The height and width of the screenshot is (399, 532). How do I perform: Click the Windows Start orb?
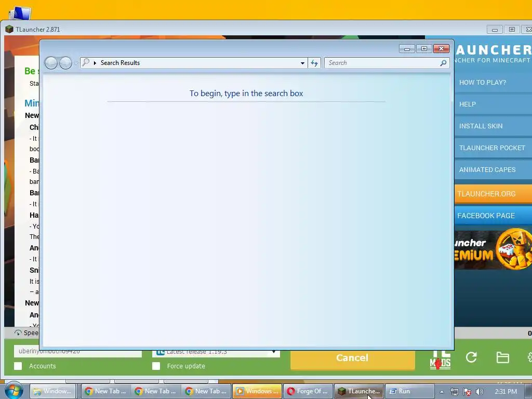pos(14,391)
